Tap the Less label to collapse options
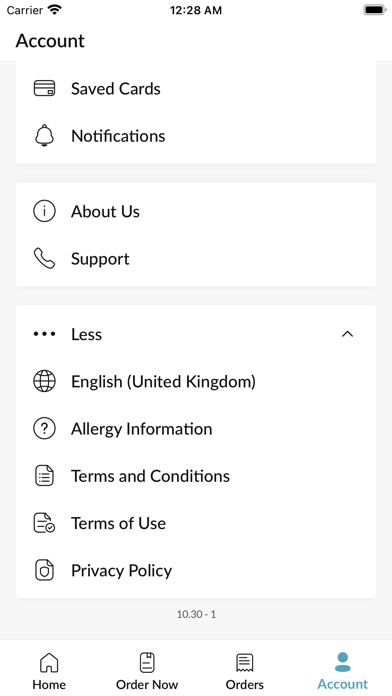Image resolution: width=392 pixels, height=696 pixels. [x=87, y=334]
